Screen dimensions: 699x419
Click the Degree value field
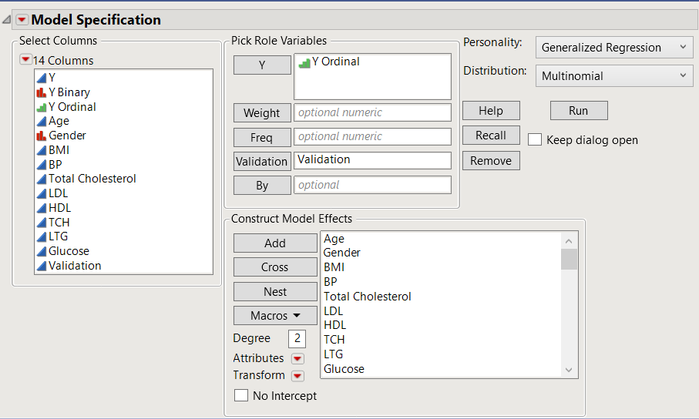pos(297,338)
